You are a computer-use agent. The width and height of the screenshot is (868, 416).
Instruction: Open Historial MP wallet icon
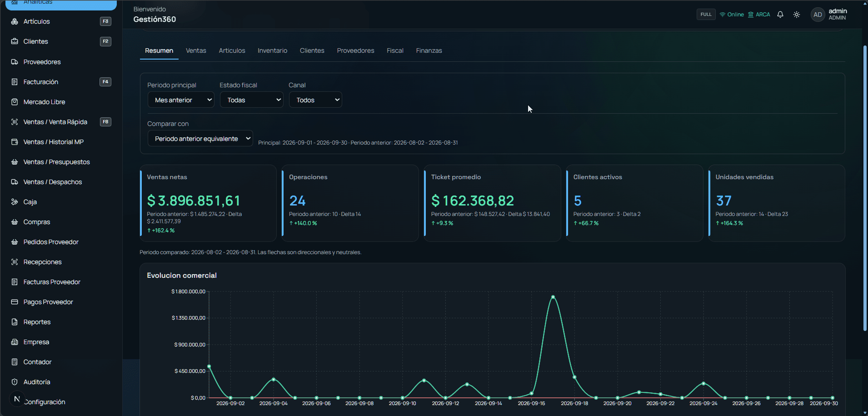pyautogui.click(x=15, y=142)
